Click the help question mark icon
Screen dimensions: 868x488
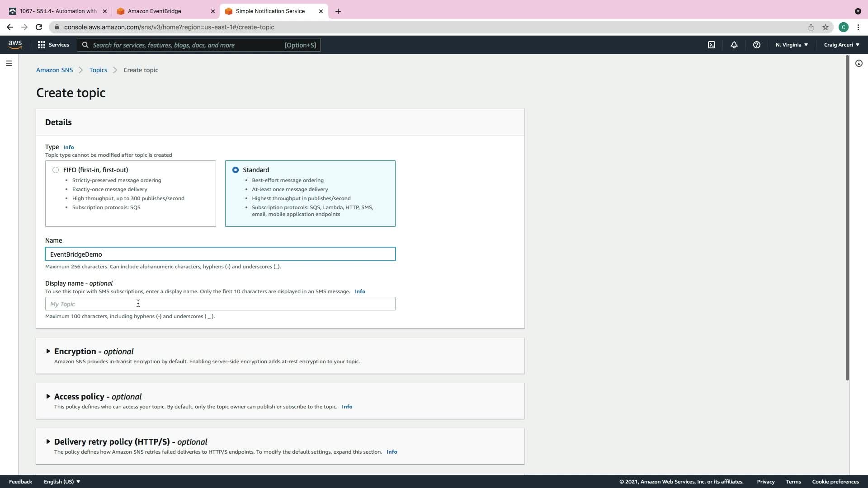pos(756,45)
